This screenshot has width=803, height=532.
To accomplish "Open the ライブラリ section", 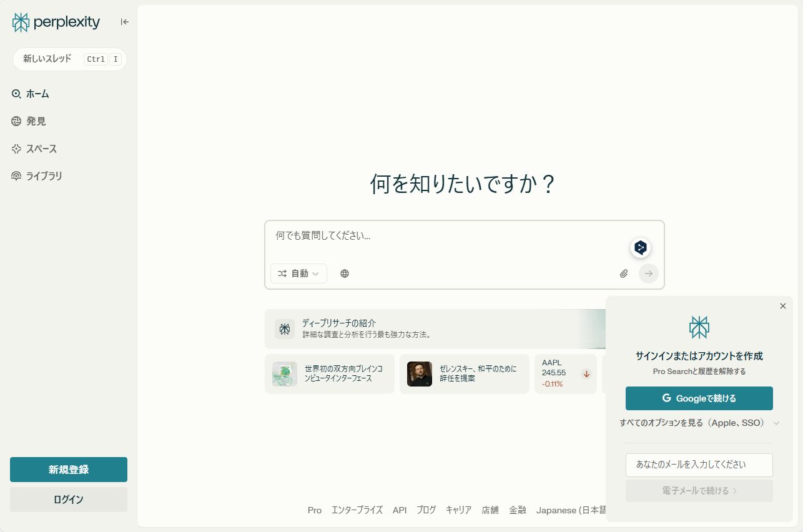I will point(44,175).
